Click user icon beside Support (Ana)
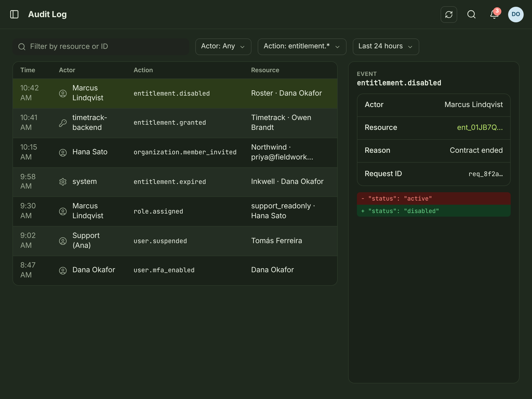The height and width of the screenshot is (399, 532). point(63,241)
